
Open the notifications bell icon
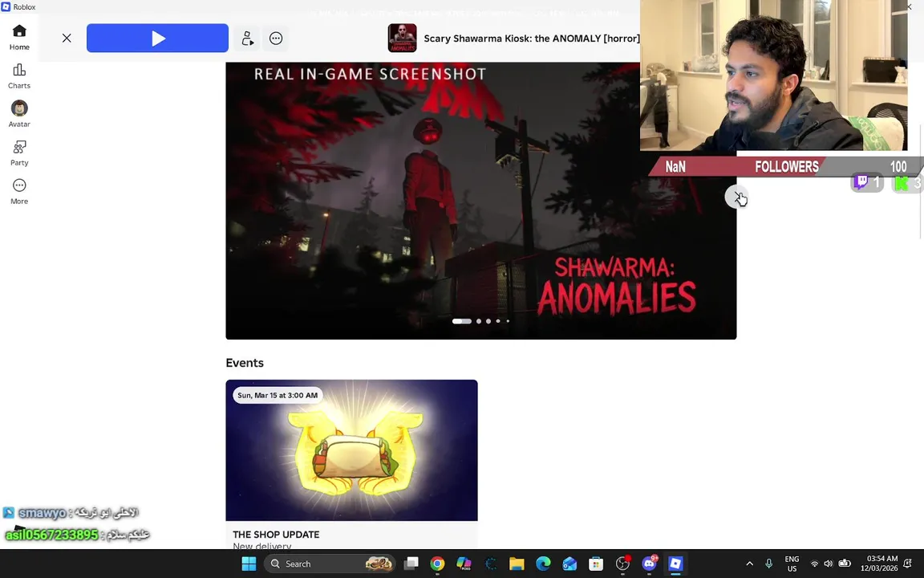(x=908, y=564)
